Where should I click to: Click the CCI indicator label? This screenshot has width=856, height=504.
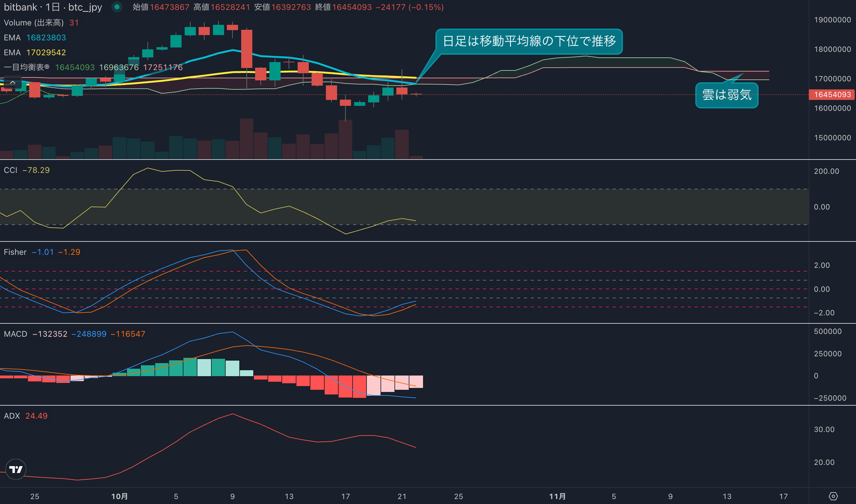point(11,170)
